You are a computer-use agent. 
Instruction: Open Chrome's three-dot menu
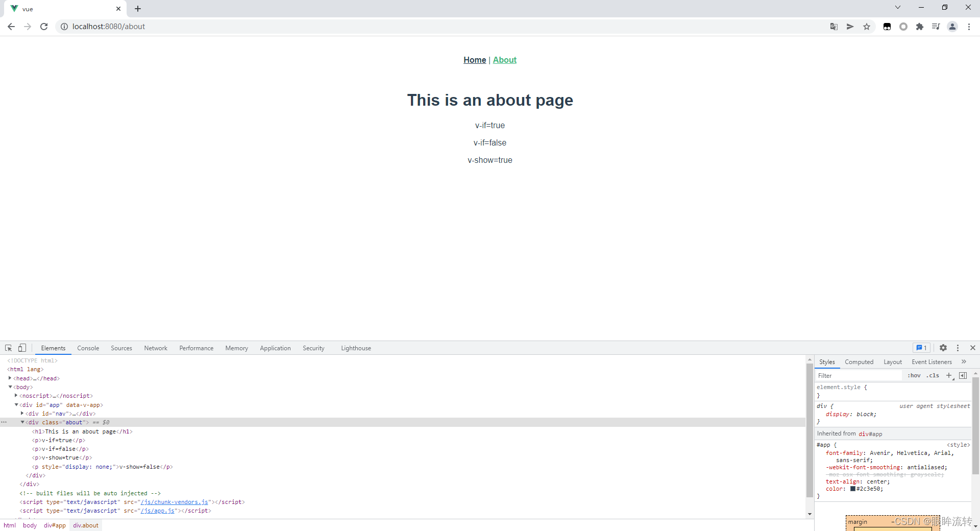(969, 27)
